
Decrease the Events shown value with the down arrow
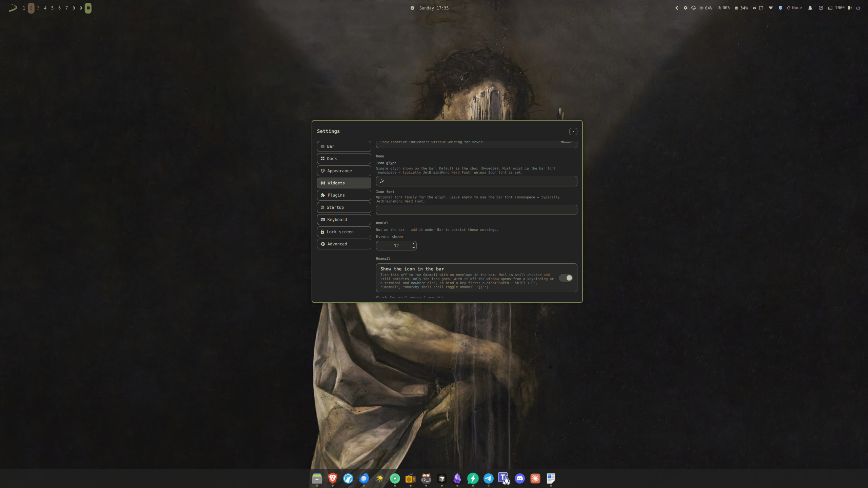(x=413, y=248)
